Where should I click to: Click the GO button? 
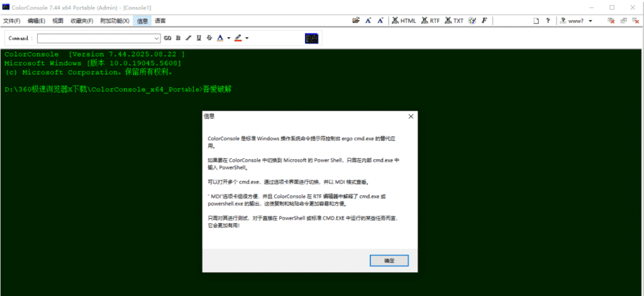click(167, 38)
